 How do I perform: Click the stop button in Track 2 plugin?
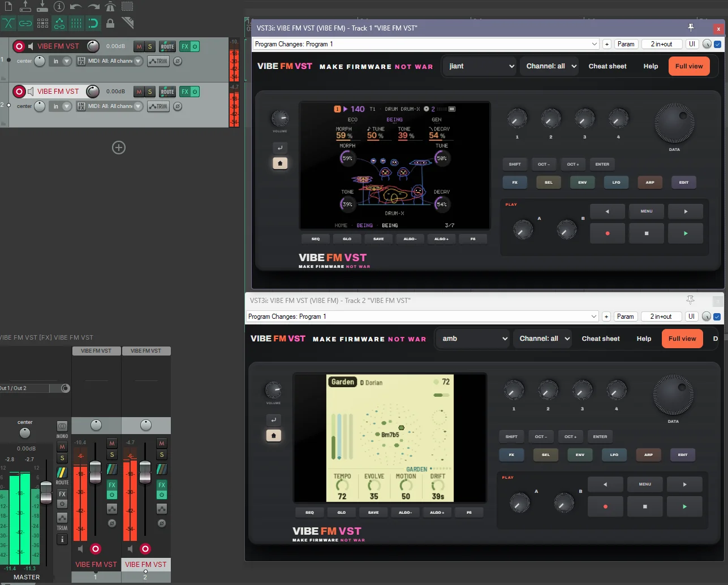point(645,506)
